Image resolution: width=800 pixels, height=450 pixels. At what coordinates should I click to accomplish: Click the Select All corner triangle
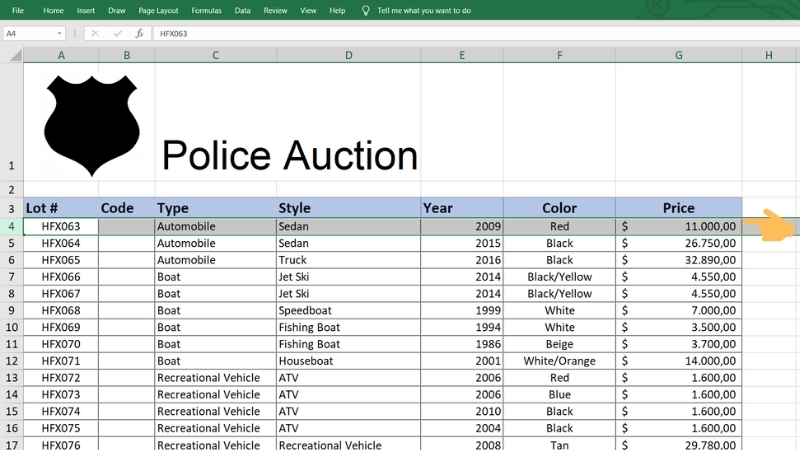tap(15, 55)
